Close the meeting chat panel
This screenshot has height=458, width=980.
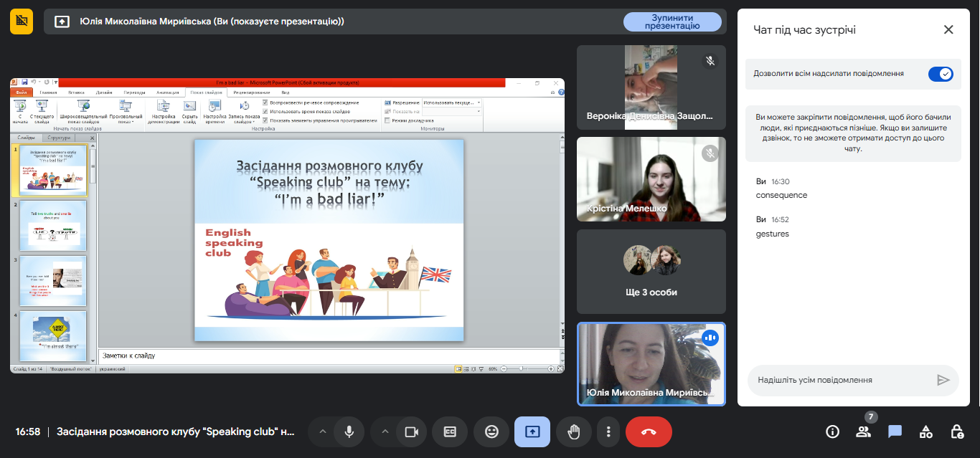(948, 29)
